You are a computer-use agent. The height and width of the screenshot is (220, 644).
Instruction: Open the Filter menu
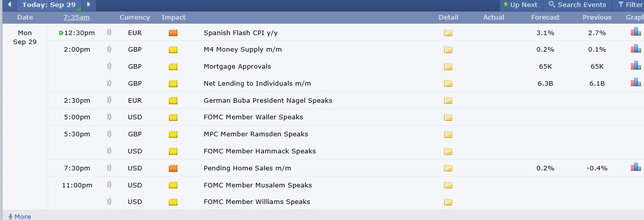click(630, 5)
